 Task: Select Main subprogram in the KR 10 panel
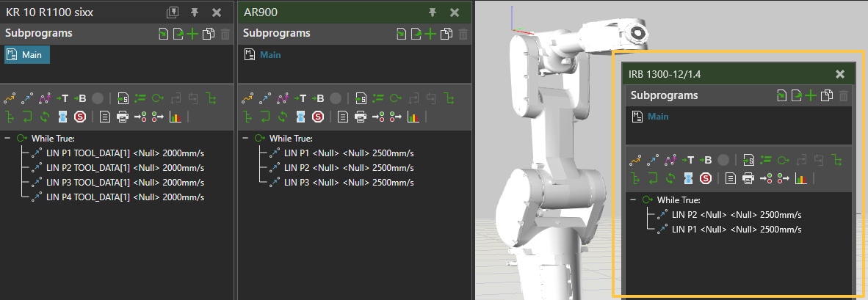26,55
